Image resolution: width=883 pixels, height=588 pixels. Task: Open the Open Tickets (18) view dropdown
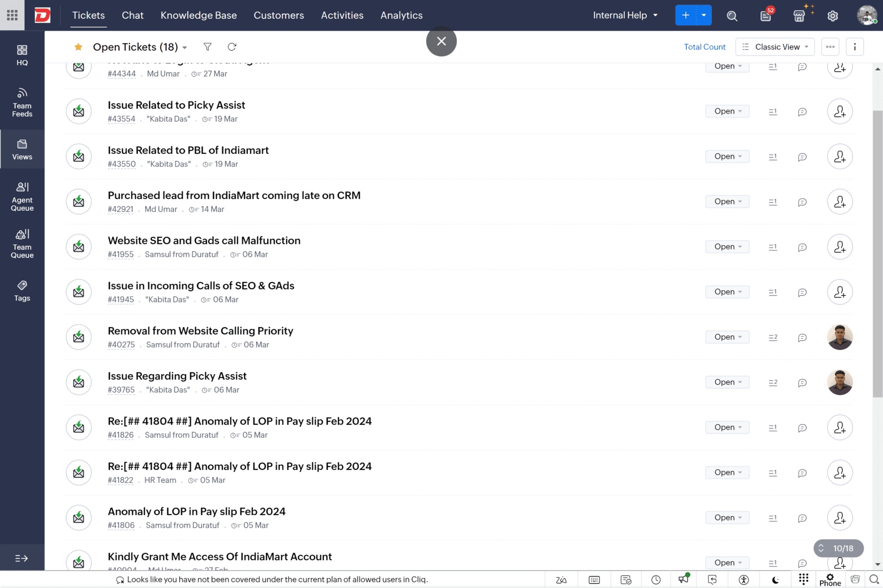coord(140,47)
